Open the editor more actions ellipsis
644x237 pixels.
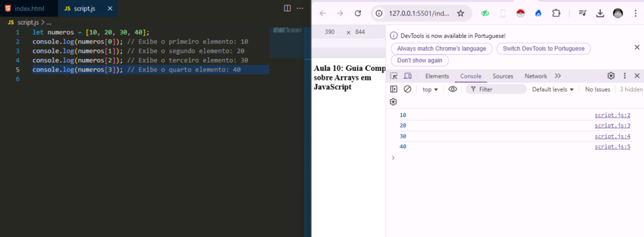pos(300,8)
